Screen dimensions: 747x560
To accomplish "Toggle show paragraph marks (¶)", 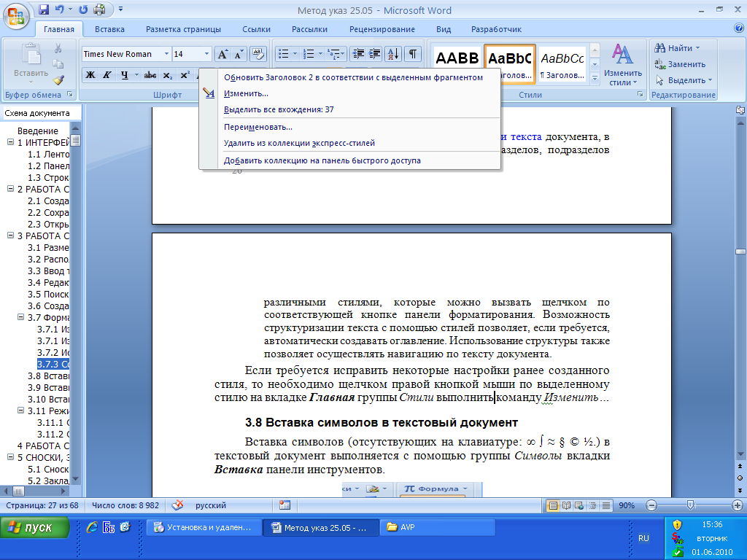I will pyautogui.click(x=413, y=54).
